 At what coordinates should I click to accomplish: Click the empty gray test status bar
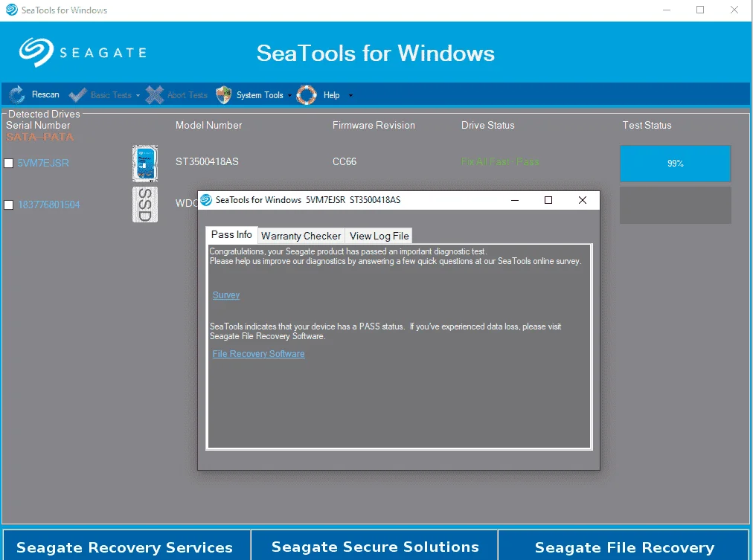(675, 205)
